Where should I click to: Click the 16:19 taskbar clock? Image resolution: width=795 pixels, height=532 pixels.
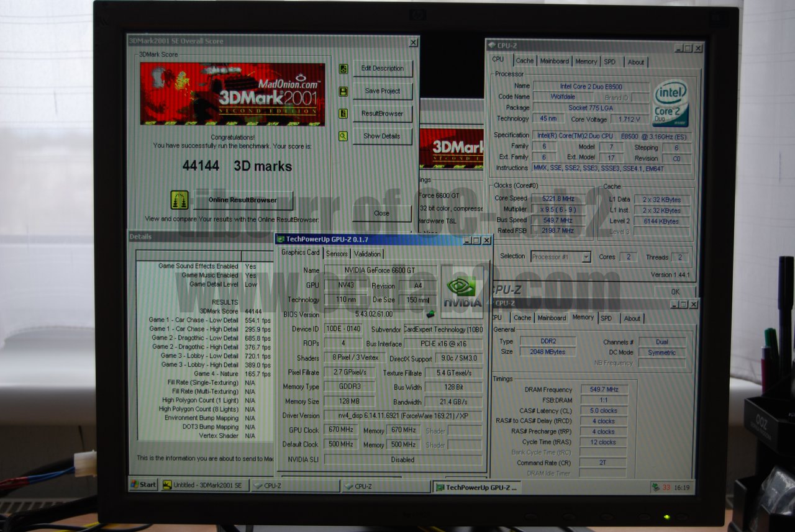click(681, 488)
